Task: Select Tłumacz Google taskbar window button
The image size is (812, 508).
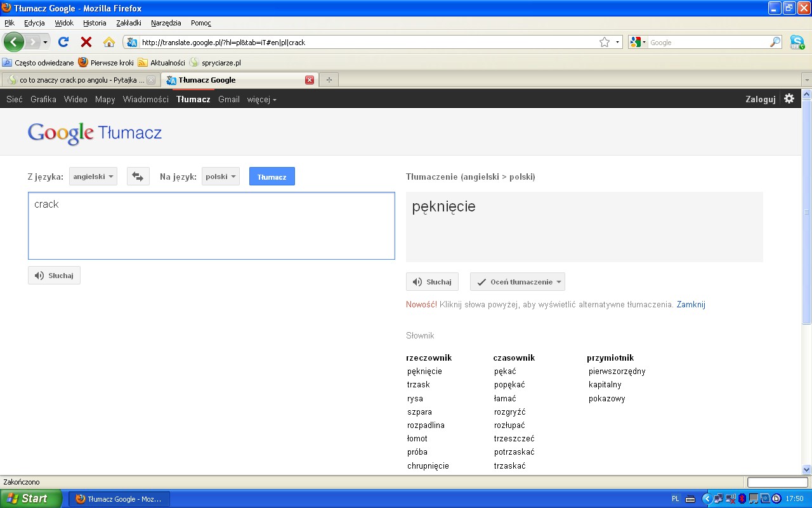Action: point(119,499)
